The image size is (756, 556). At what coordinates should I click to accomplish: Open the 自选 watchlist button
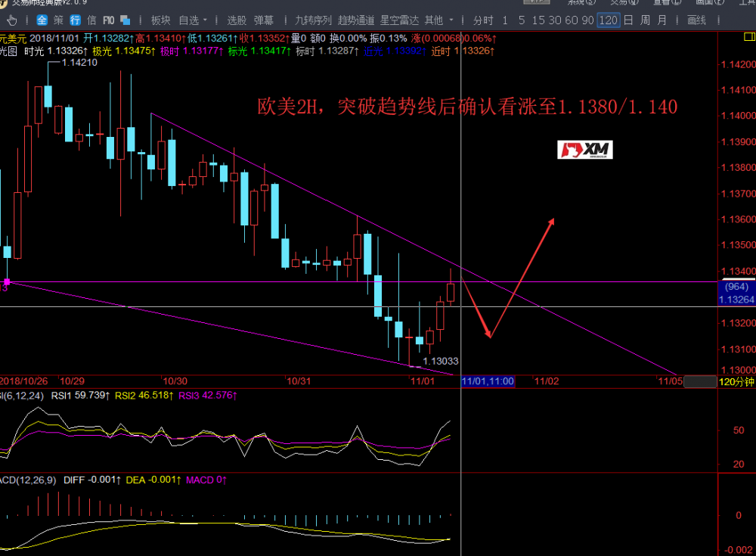tap(189, 20)
